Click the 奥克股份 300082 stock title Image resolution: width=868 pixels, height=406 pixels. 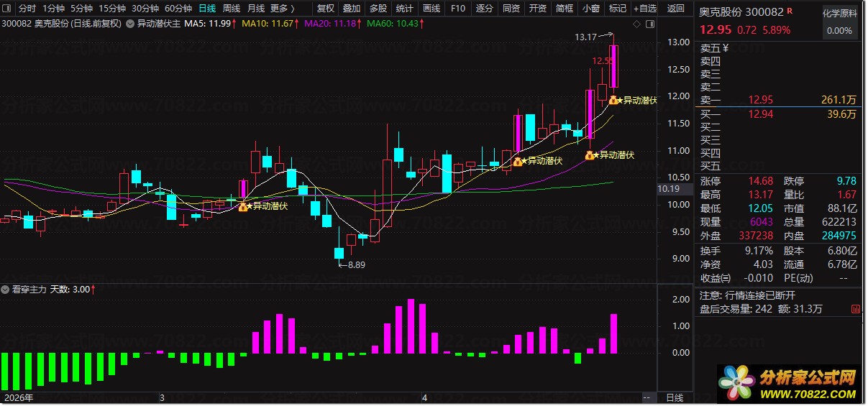[x=741, y=11]
